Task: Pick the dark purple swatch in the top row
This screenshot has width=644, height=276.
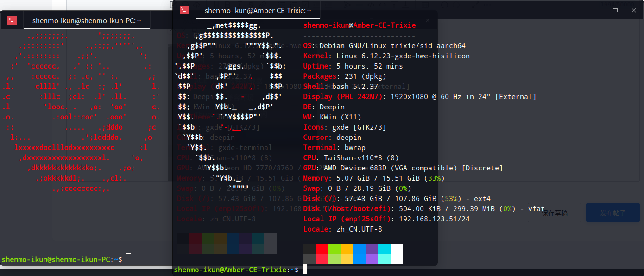Action: coord(372,249)
